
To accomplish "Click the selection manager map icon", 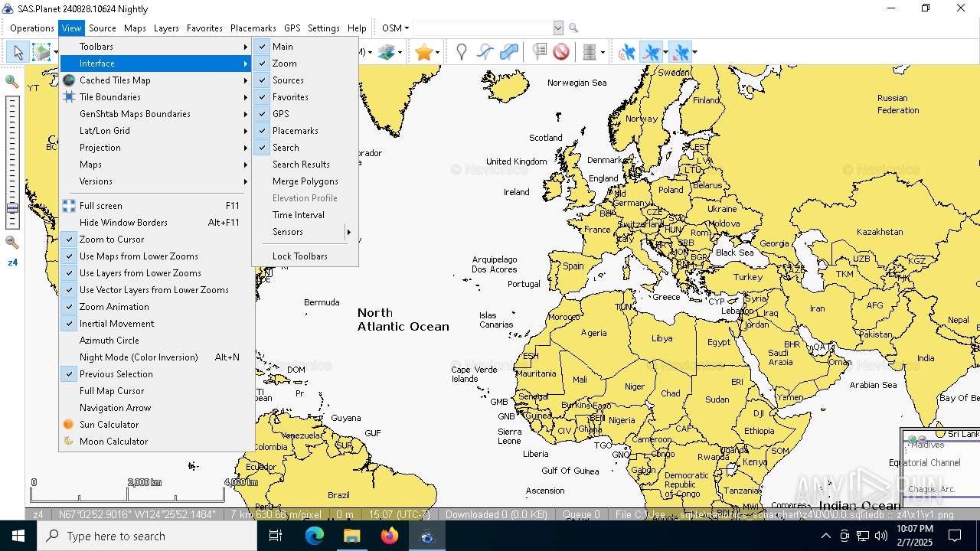I will [41, 52].
